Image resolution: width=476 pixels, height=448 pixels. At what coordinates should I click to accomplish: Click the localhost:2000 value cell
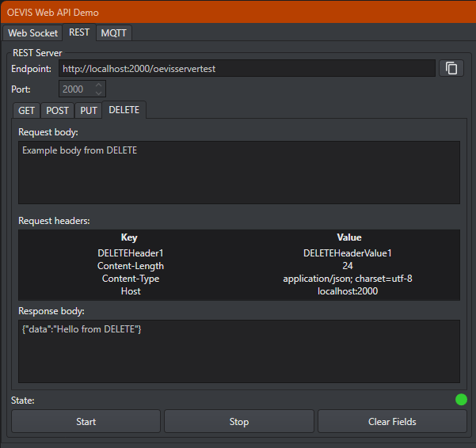[x=348, y=291]
